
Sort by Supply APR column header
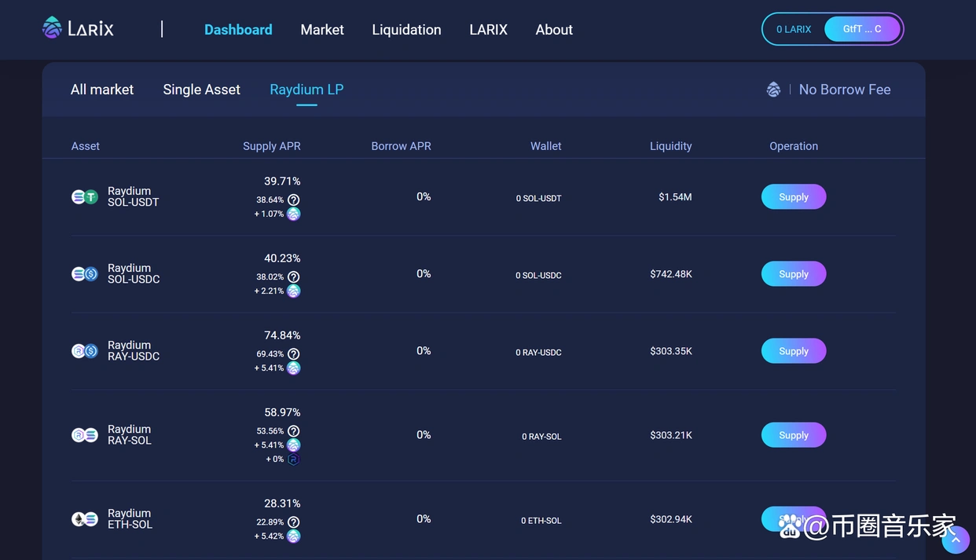click(271, 146)
